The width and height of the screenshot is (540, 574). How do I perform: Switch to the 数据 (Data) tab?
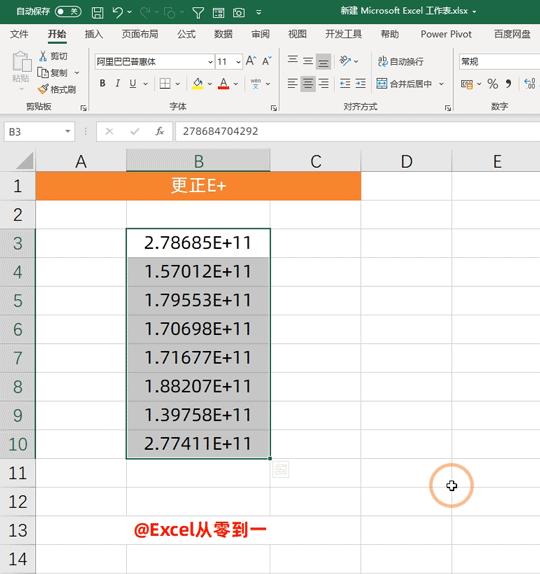coord(223,34)
